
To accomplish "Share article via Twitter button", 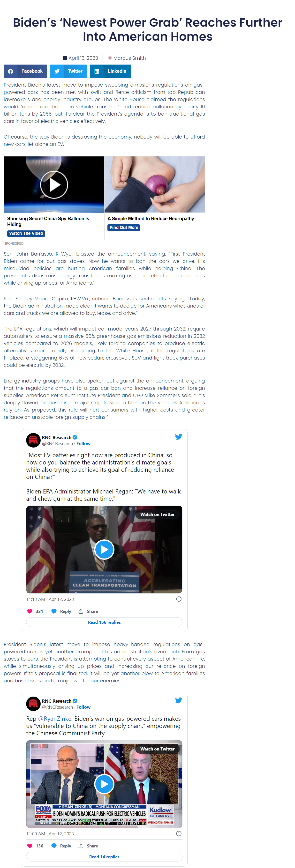I will coord(68,71).
